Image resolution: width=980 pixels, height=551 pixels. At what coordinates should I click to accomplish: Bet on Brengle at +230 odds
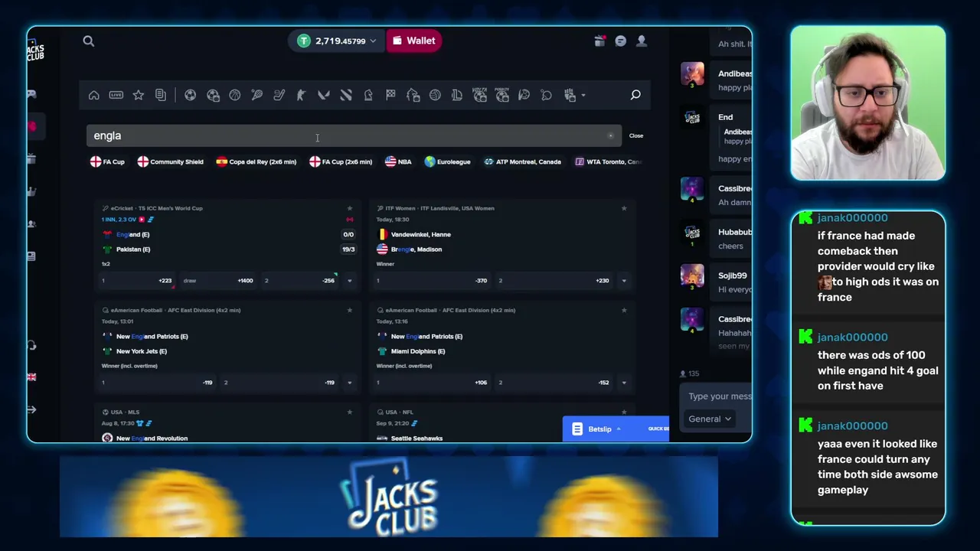tap(554, 281)
